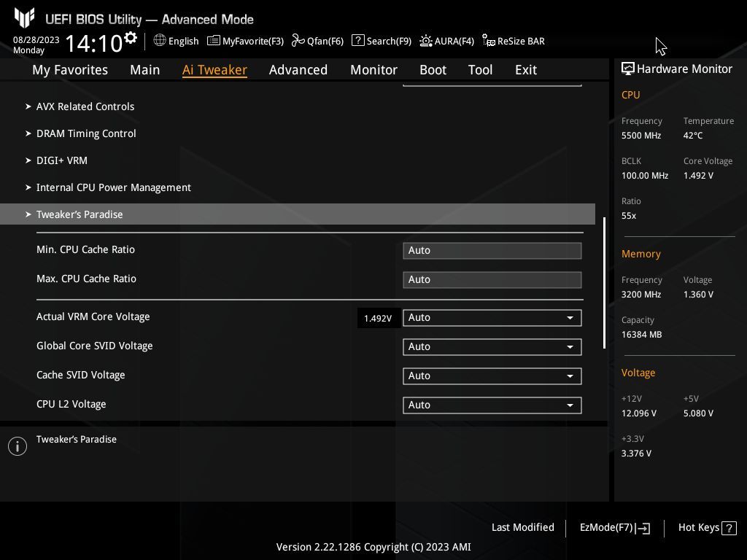Screen dimensions: 747x560
Task: Click the Voltage section heading
Action: 638,373
